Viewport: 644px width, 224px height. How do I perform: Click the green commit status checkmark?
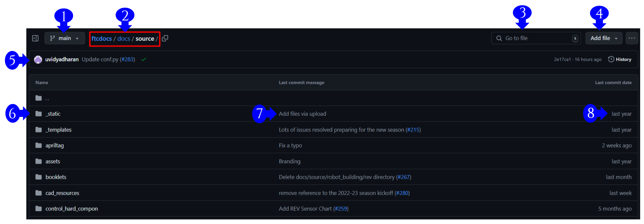pyautogui.click(x=144, y=59)
